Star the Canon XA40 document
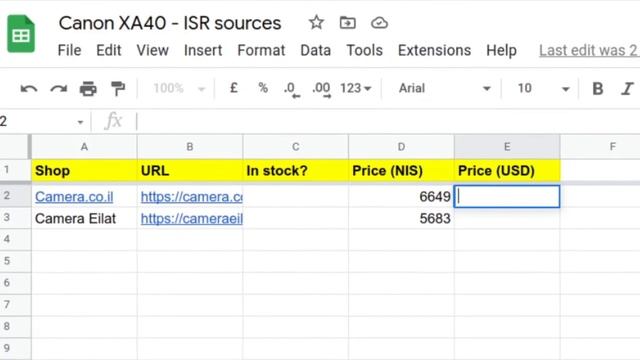Screen dimensions: 640x360 tap(316, 23)
